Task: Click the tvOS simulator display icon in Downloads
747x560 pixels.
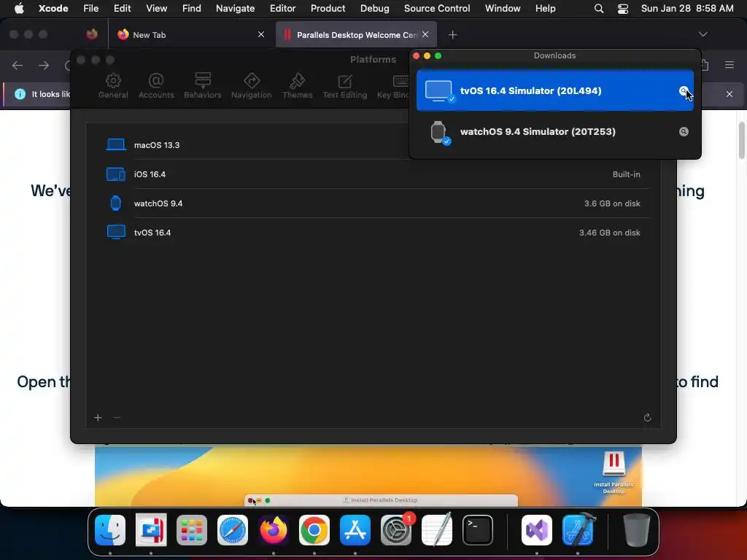Action: [x=438, y=90]
